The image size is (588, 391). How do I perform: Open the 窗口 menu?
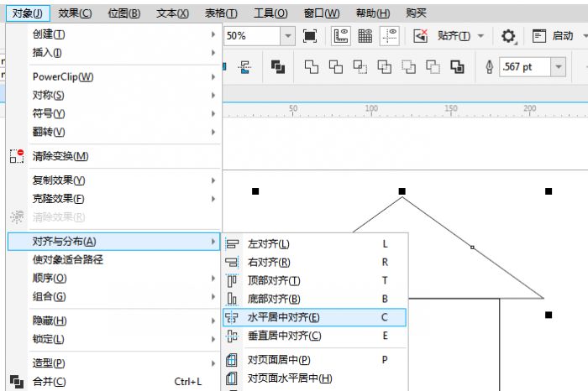coord(322,13)
